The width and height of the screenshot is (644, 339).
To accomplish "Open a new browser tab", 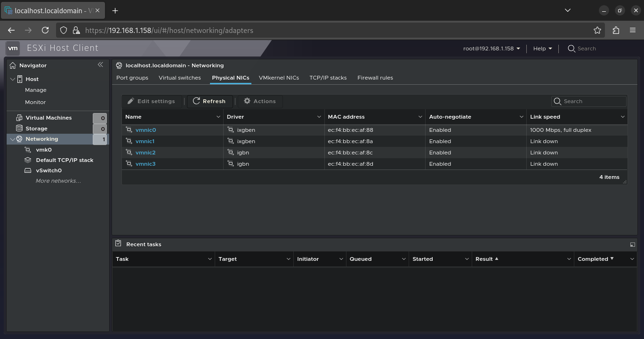I will [115, 10].
